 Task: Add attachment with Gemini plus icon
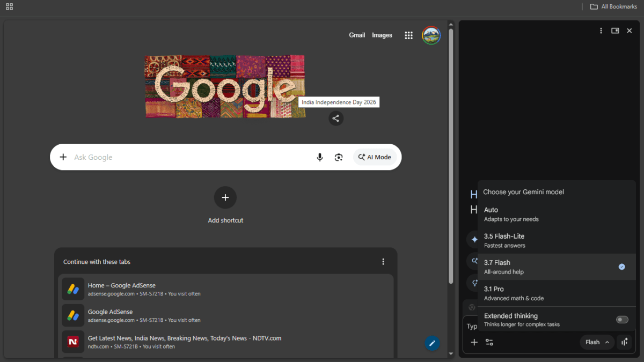474,342
